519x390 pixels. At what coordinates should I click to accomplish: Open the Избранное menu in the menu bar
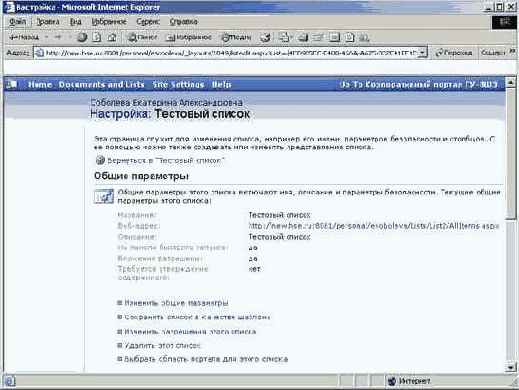coord(109,22)
